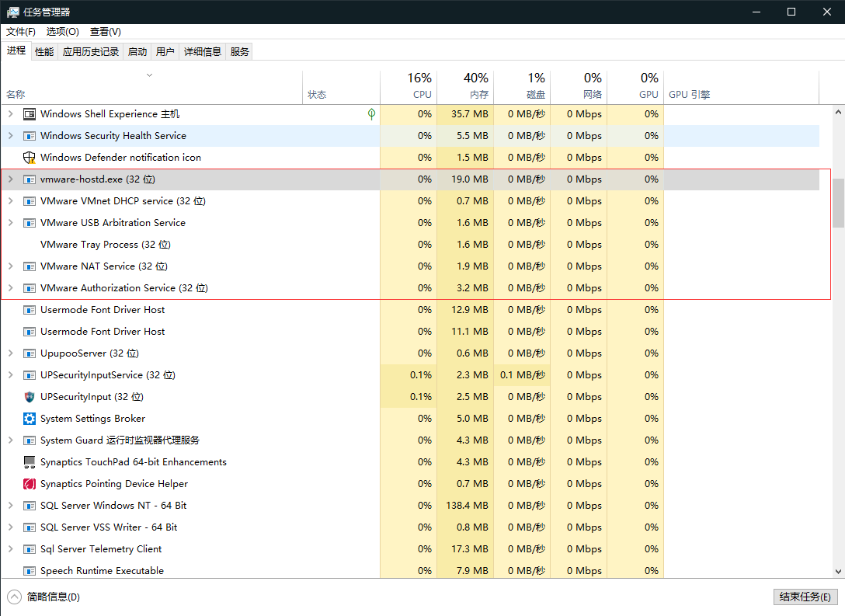845x616 pixels.
Task: Click the UpupooServer process icon
Action: (28, 353)
